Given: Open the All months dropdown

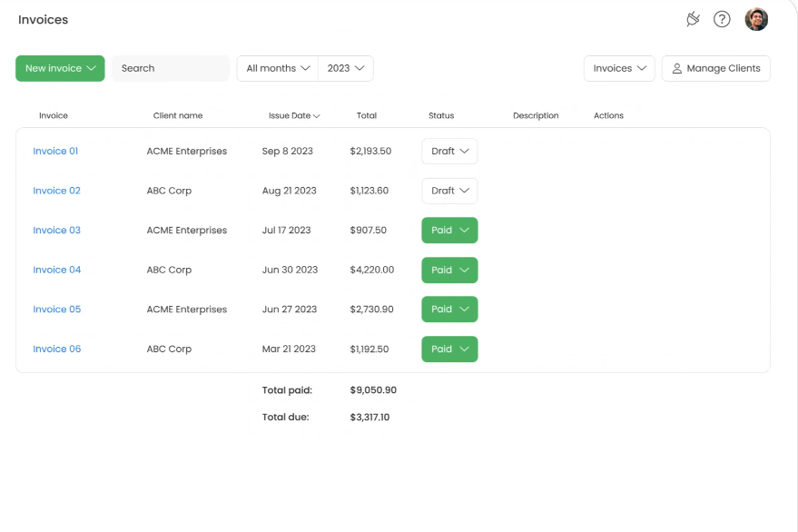Looking at the screenshot, I should click(277, 68).
